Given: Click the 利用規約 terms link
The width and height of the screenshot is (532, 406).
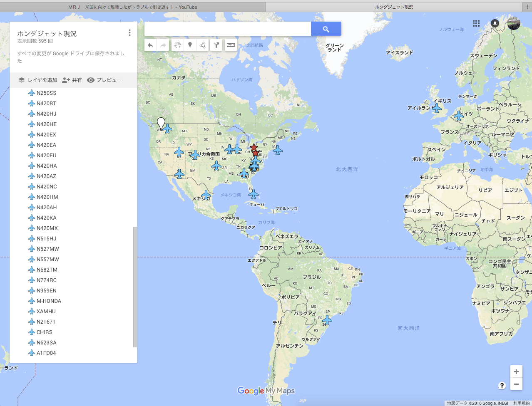Looking at the screenshot, I should (x=521, y=403).
